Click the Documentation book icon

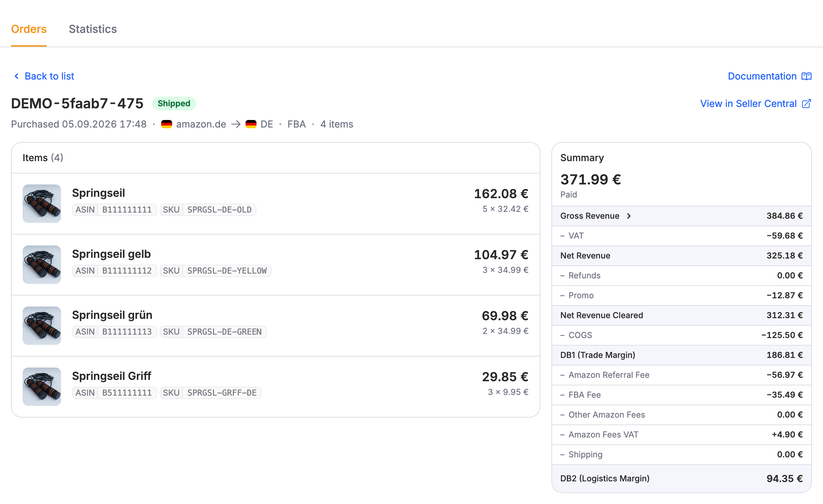tap(807, 76)
